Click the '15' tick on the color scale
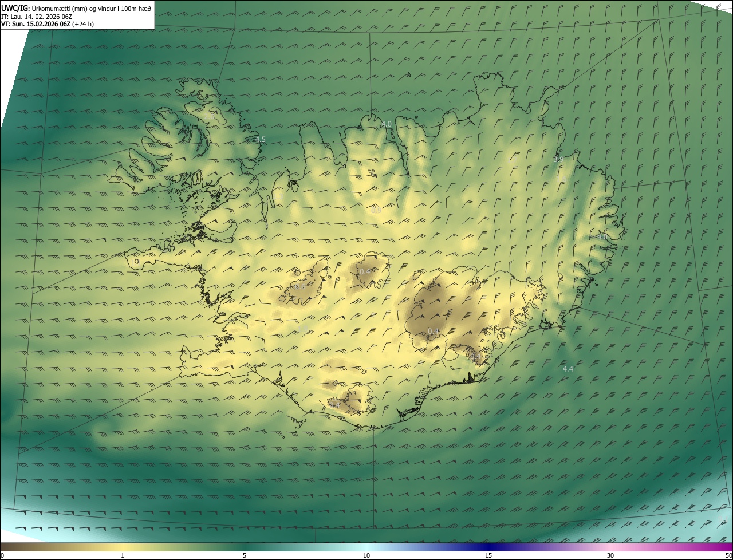This screenshot has height=560, width=733. [488, 555]
